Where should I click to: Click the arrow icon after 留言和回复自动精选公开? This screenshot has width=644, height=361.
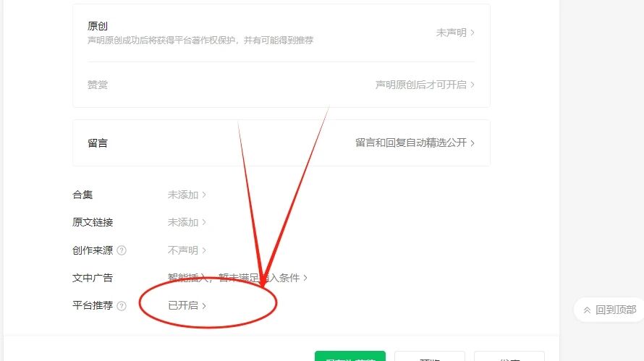coord(473,143)
